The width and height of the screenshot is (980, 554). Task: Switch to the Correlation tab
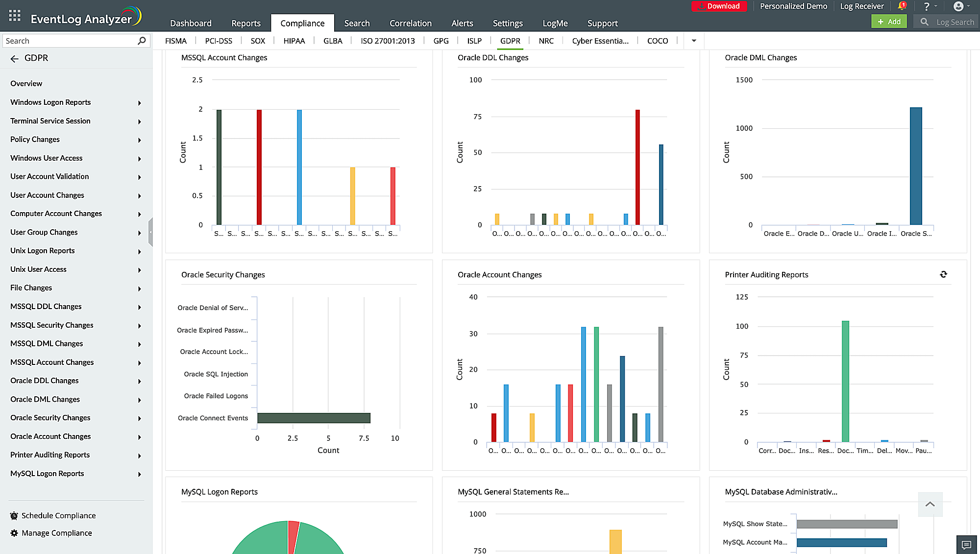[x=410, y=23]
